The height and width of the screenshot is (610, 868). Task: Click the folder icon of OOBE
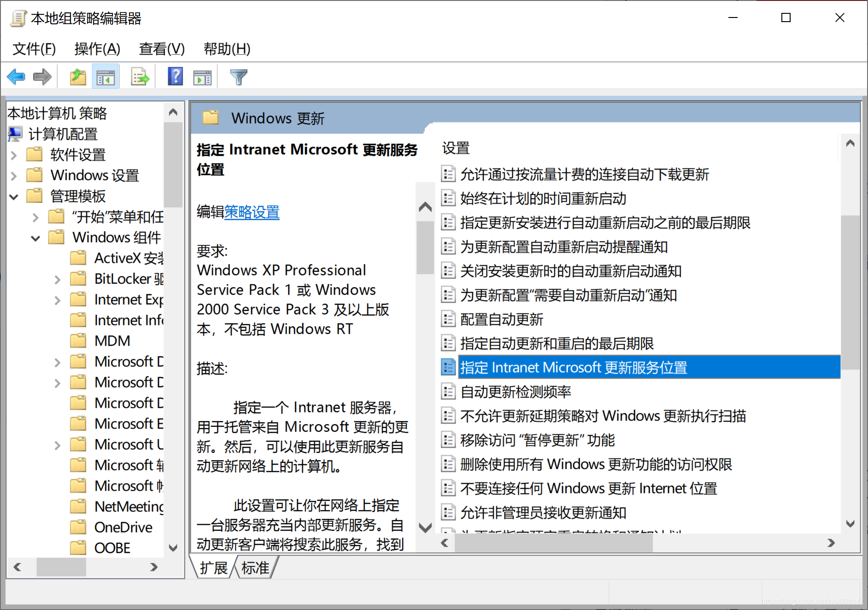point(78,547)
